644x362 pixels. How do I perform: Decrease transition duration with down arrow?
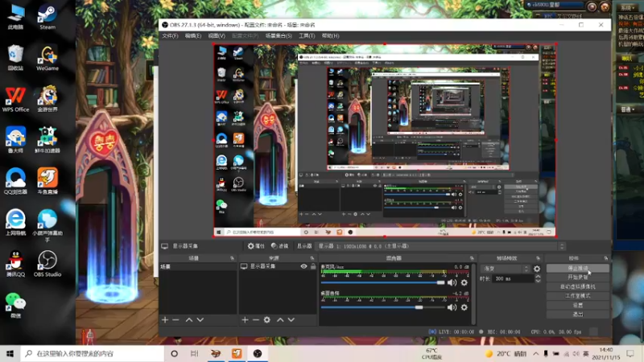(x=538, y=281)
